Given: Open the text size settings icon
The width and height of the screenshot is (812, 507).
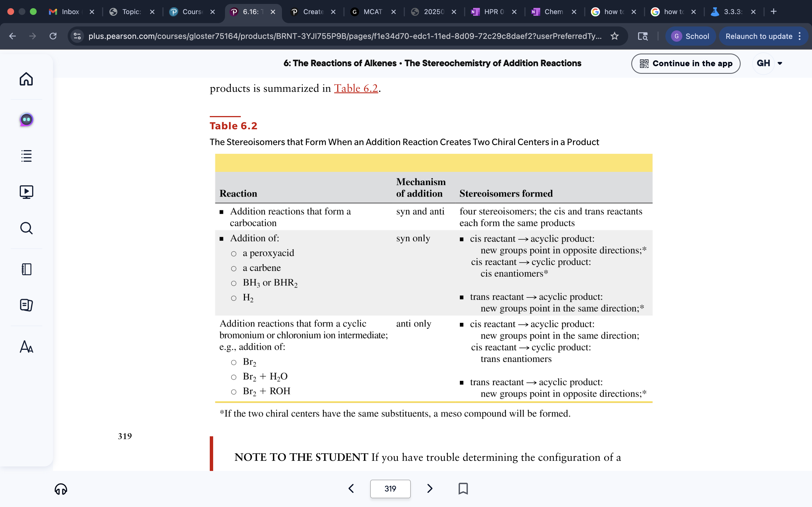Looking at the screenshot, I should pyautogui.click(x=26, y=347).
